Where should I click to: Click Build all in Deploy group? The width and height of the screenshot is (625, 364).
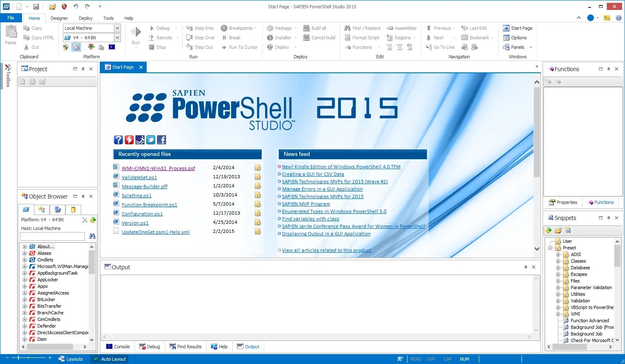pyautogui.click(x=315, y=28)
